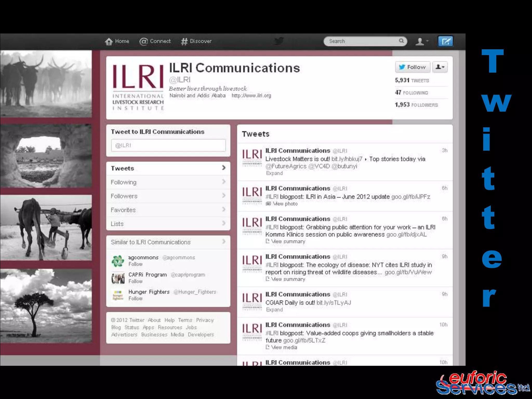The height and width of the screenshot is (399, 532).
Task: Expand the CGIAR Daily tweet
Action: click(274, 310)
